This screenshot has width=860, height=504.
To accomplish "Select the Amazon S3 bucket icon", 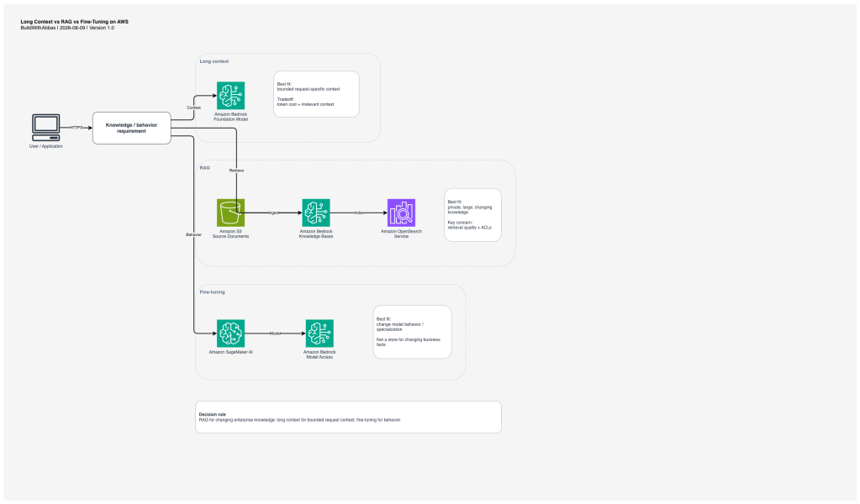I will pos(230,213).
